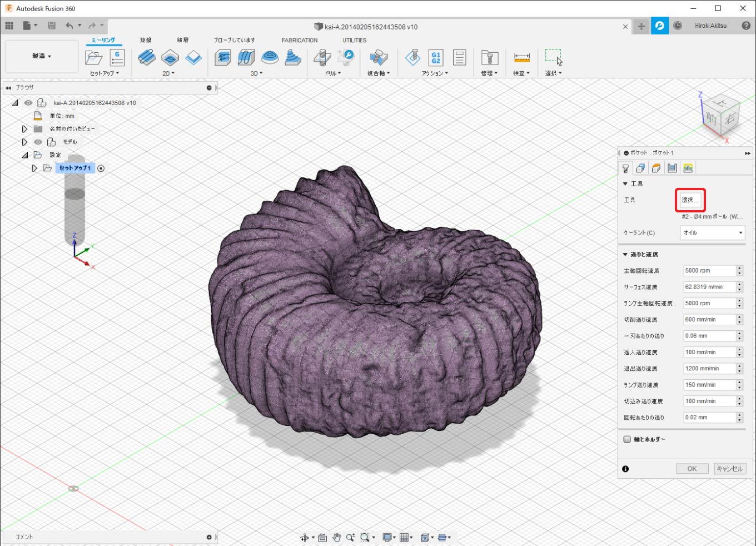The width and height of the screenshot is (756, 546).
Task: Open the drill operation tool
Action: 322,58
